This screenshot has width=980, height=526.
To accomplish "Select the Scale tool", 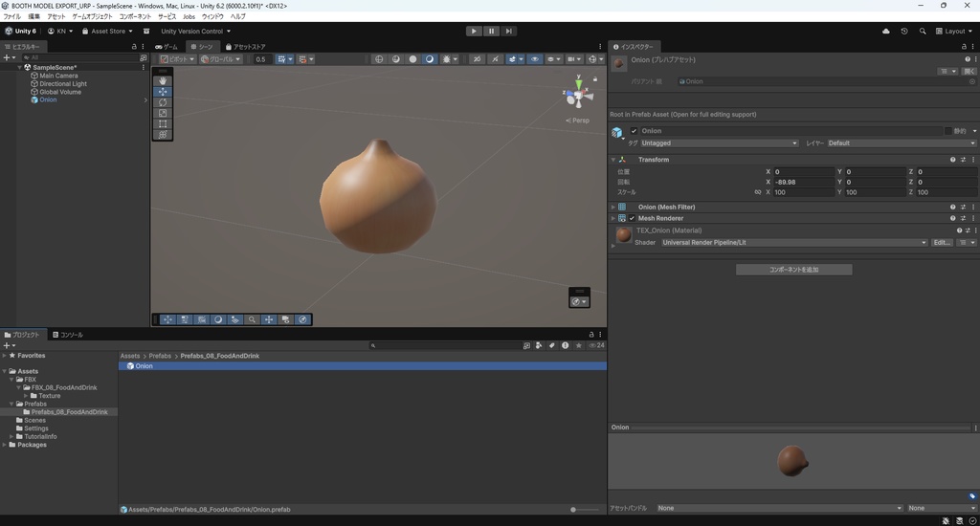I will pos(163,113).
